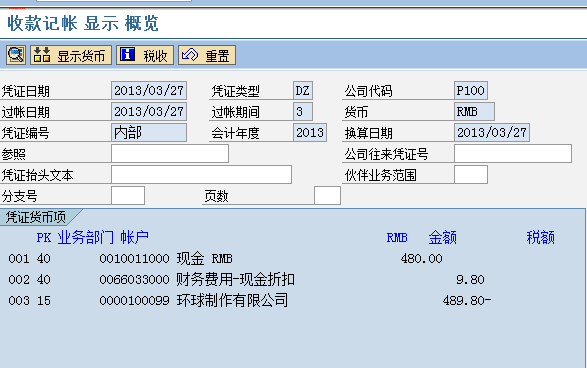Focus the 伙伴业务范围 input field
The image size is (587, 368).
471,174
